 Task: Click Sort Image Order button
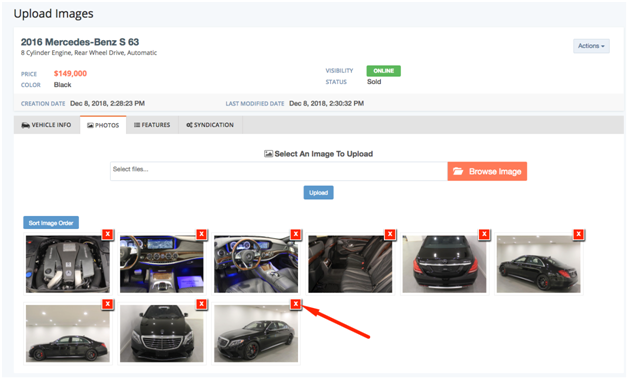51,223
